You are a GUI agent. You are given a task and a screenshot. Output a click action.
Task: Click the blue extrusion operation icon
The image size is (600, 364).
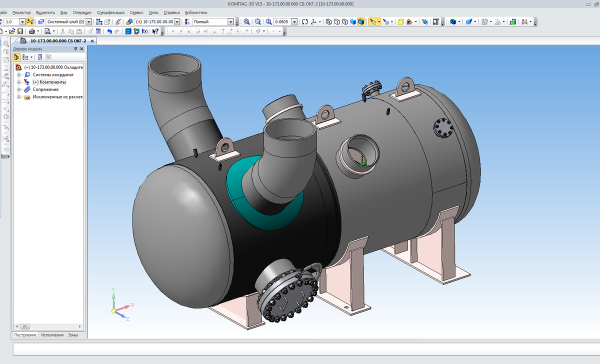[469, 22]
